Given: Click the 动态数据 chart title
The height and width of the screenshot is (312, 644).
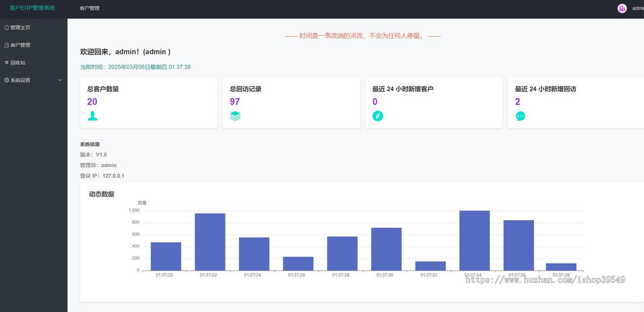Looking at the screenshot, I should (x=101, y=194).
